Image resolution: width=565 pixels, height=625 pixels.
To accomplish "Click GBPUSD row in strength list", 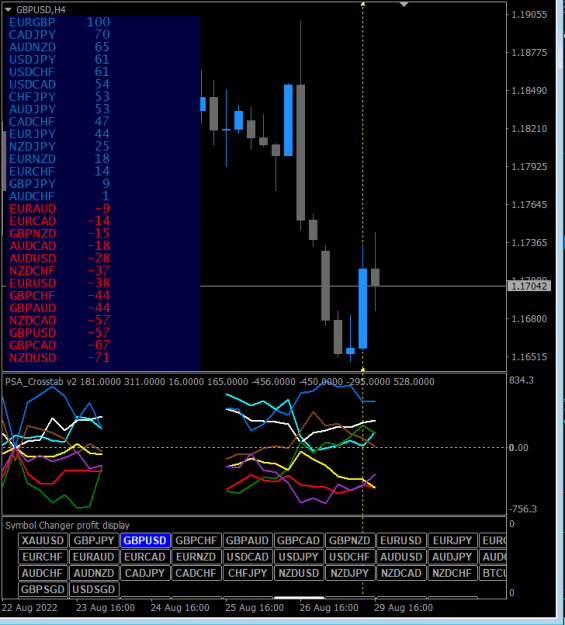I will coord(59,333).
